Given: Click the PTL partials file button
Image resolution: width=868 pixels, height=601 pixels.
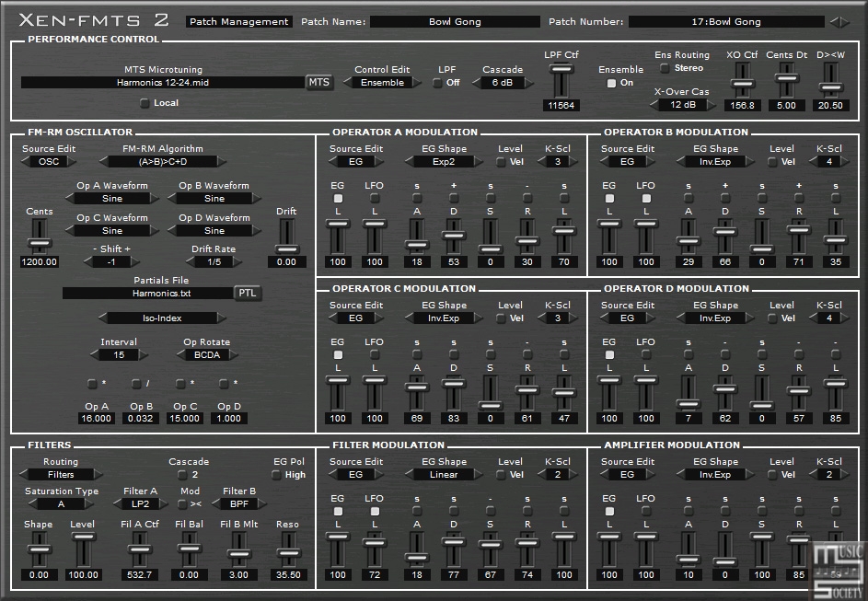Looking at the screenshot, I should (x=248, y=294).
